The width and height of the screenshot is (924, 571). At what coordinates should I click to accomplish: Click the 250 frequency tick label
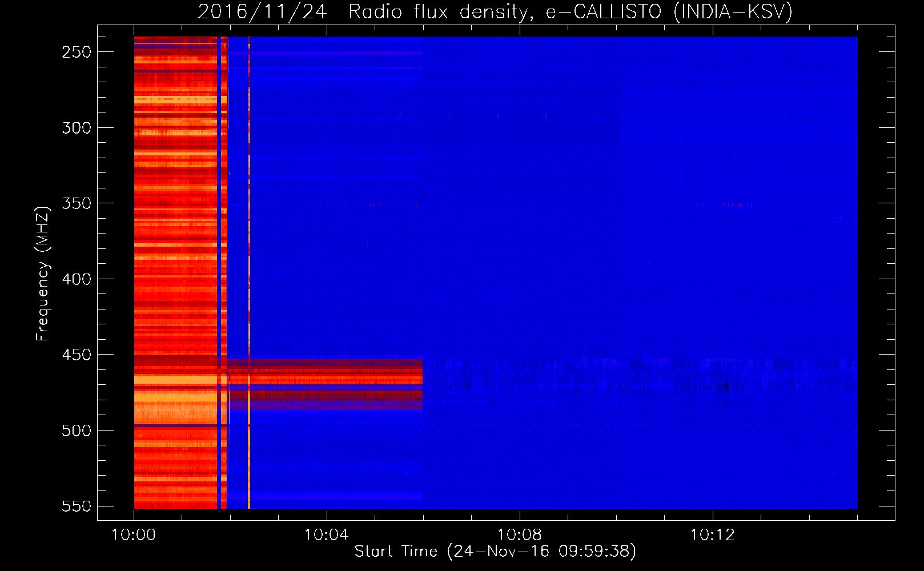point(77,52)
